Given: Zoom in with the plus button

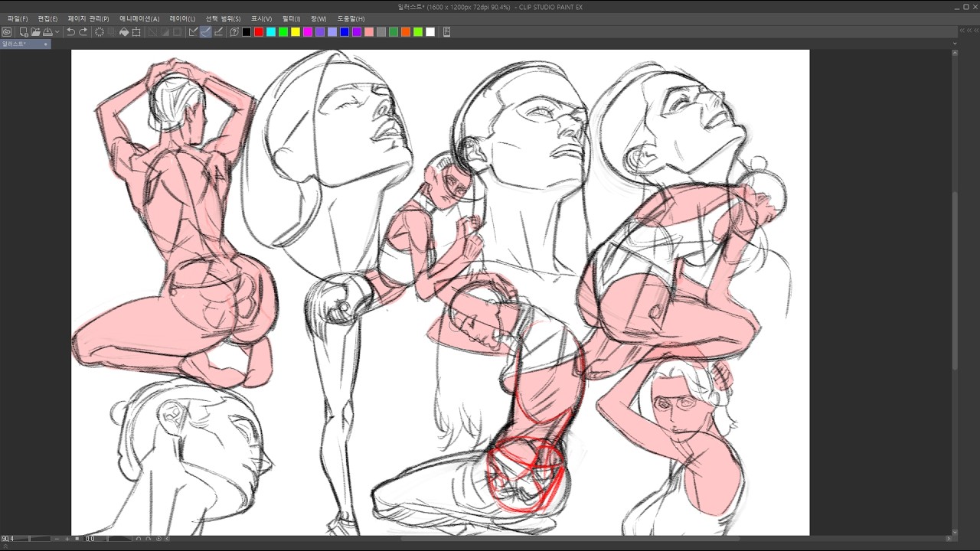Looking at the screenshot, I should (67, 539).
